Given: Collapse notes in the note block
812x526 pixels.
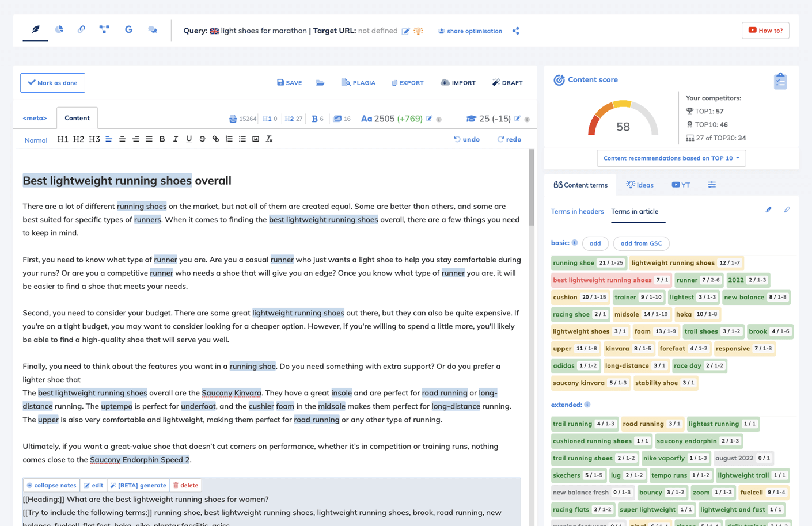Looking at the screenshot, I should click(x=51, y=485).
